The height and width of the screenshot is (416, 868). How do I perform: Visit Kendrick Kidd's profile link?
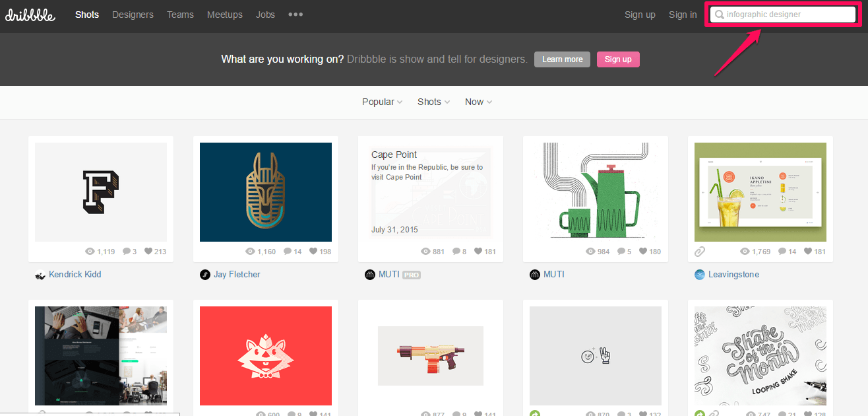(75, 275)
